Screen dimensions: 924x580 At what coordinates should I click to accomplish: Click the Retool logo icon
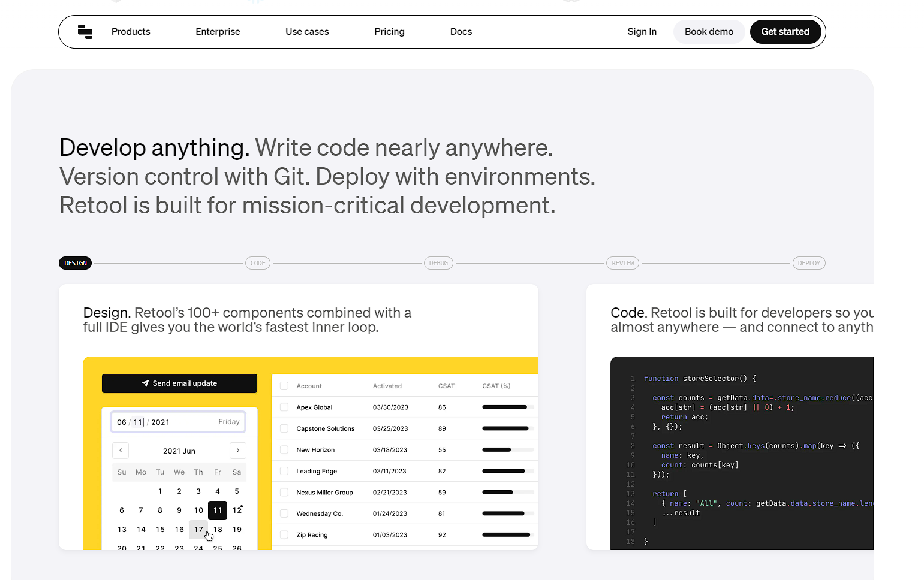[x=85, y=32]
